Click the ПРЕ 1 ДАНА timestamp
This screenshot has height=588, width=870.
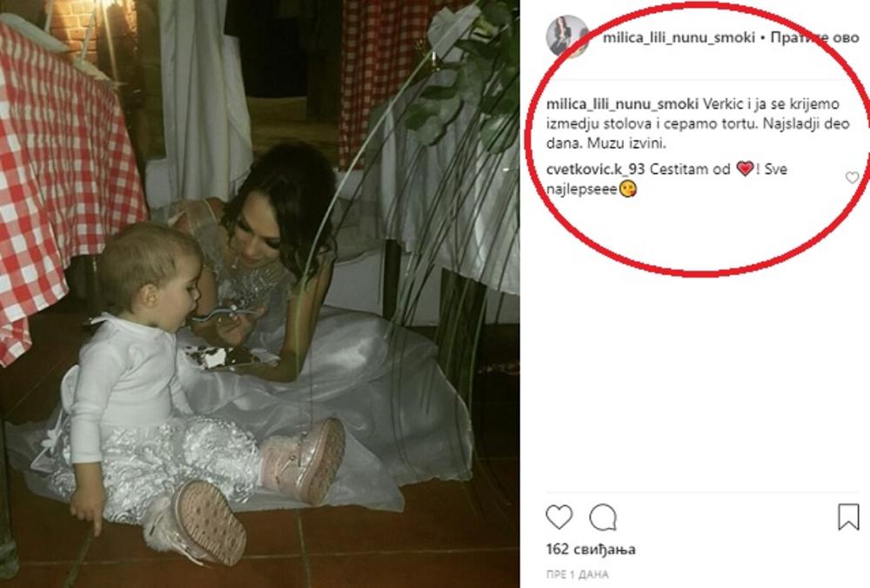coord(577,574)
